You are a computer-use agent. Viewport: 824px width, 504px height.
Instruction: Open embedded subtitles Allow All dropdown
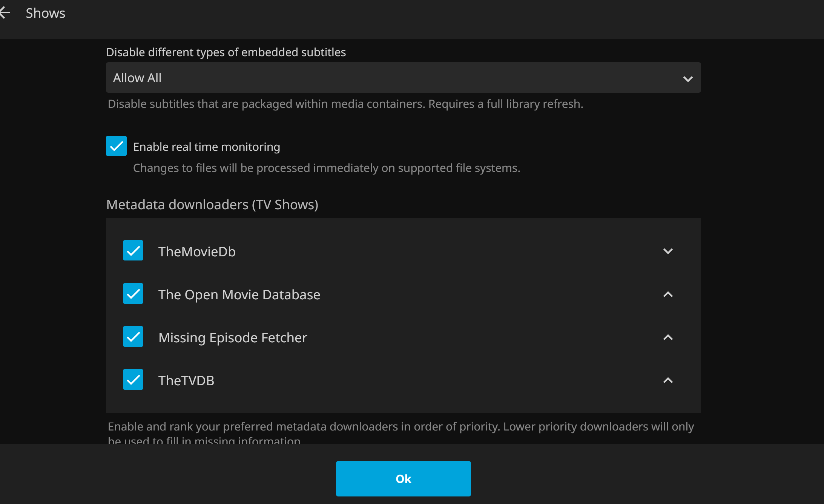[403, 78]
